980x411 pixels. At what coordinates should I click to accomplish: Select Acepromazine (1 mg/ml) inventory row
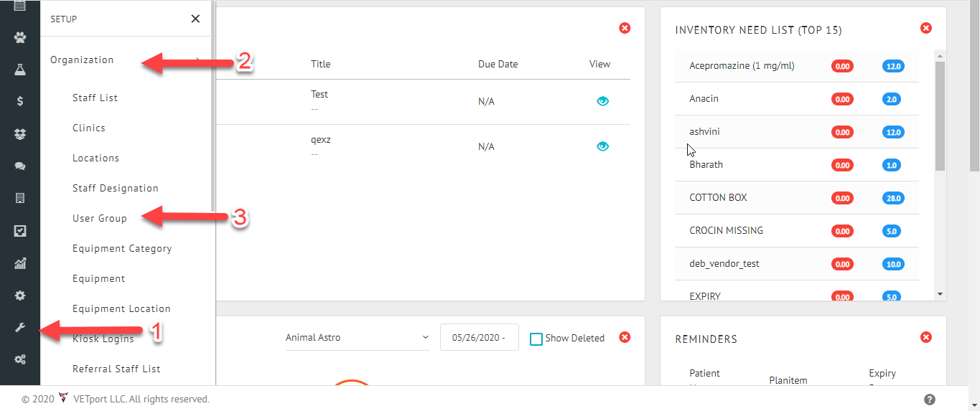pos(797,66)
